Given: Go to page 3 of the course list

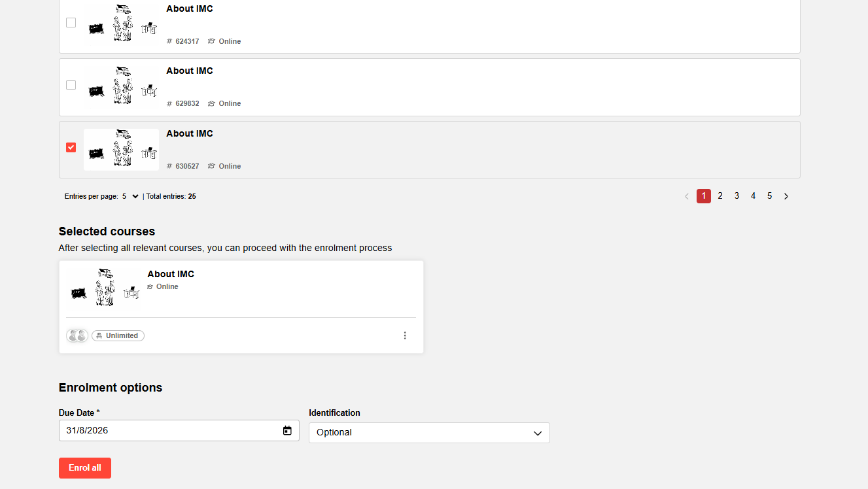Looking at the screenshot, I should (x=737, y=196).
